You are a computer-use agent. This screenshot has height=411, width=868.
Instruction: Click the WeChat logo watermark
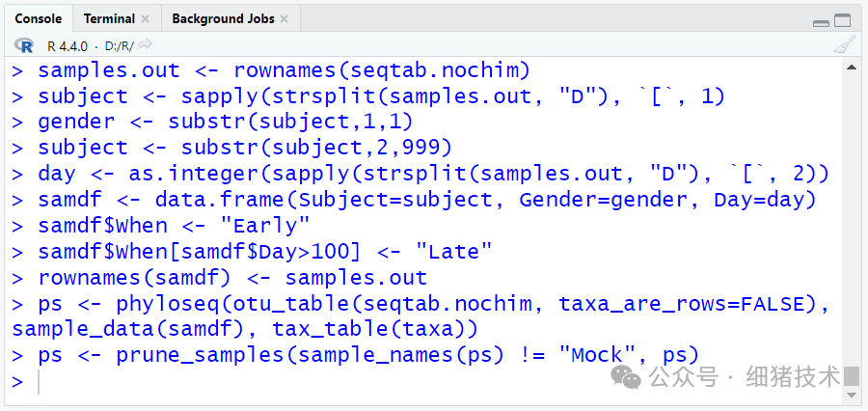point(627,377)
